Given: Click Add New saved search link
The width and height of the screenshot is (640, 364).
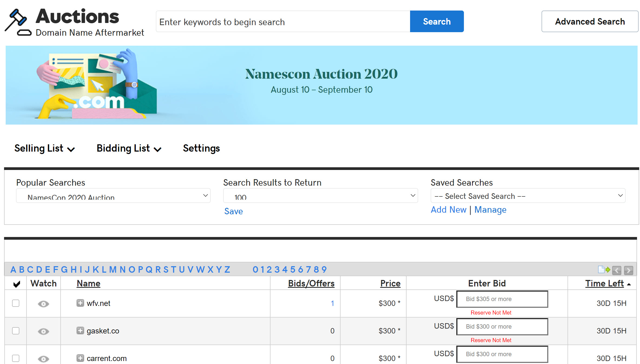Looking at the screenshot, I should (x=448, y=210).
